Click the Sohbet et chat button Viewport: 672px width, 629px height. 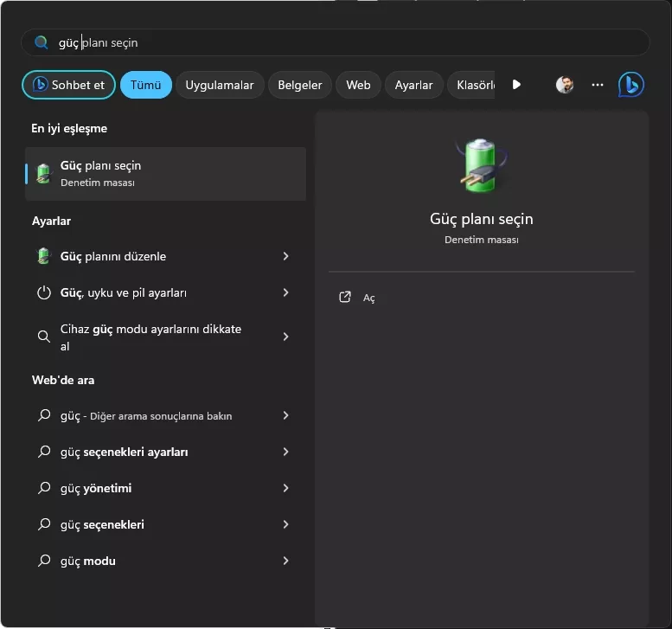coord(68,85)
